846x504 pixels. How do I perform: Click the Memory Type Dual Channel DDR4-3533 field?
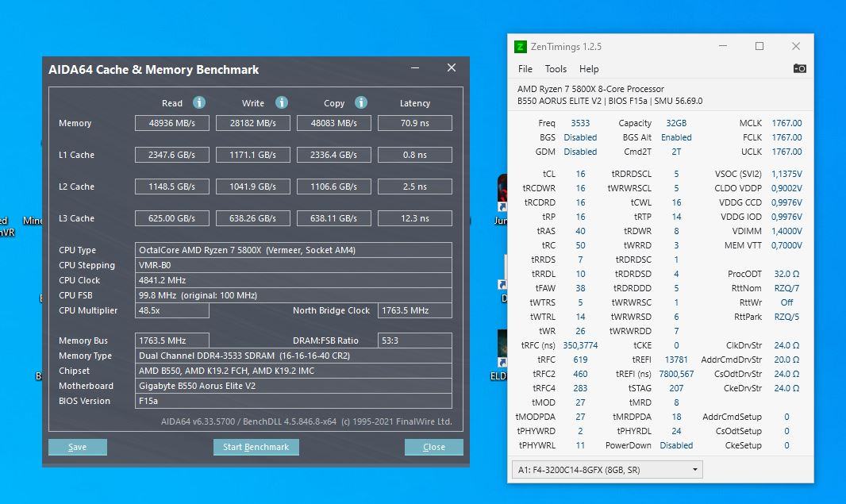tap(294, 356)
